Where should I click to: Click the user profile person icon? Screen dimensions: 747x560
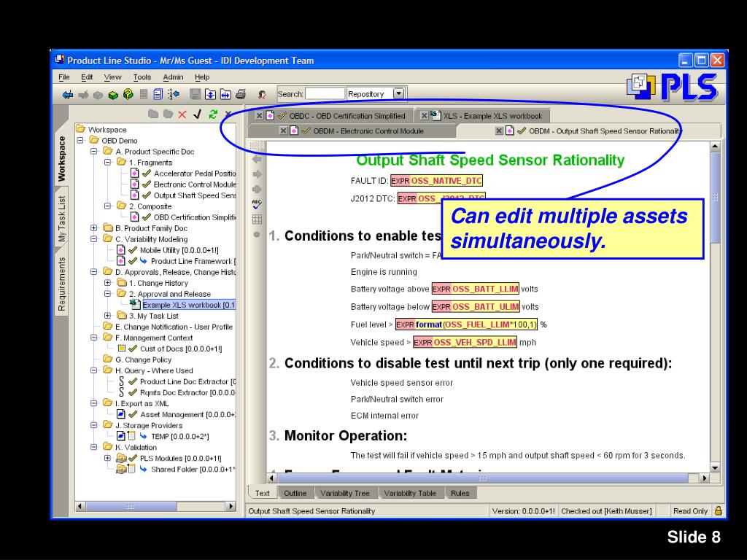(x=262, y=94)
